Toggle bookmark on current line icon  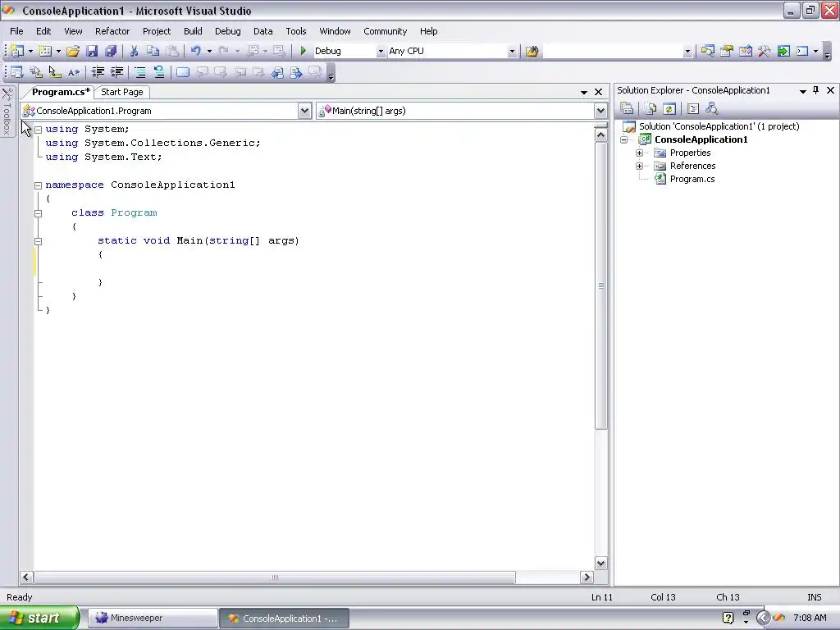pyautogui.click(x=183, y=72)
